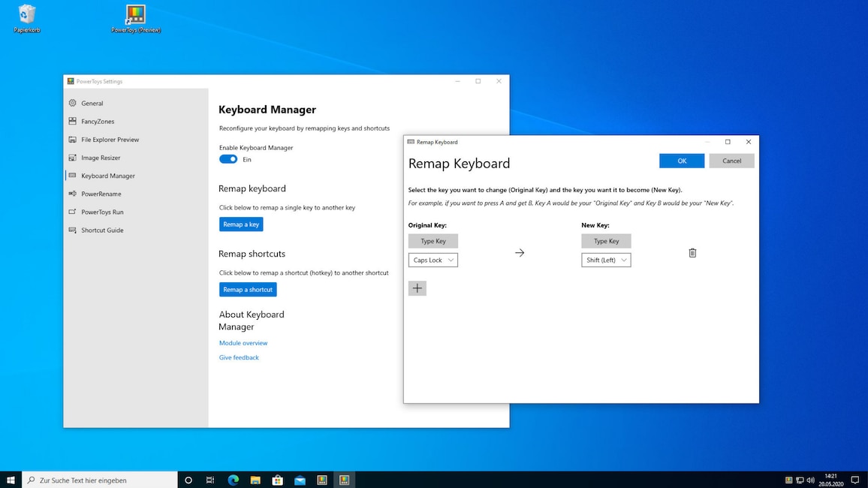Click General gear icon in sidebar
Viewport: 868px width, 488px height.
click(73, 103)
